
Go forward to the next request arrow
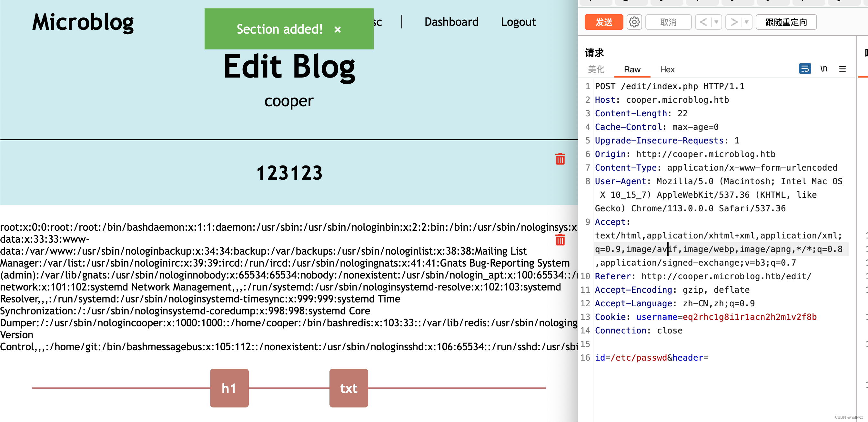tap(733, 22)
